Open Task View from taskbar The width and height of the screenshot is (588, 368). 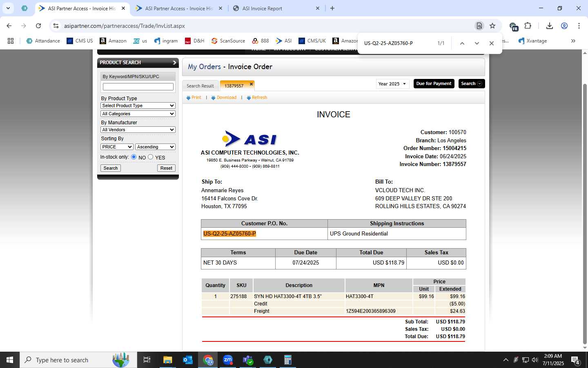(147, 360)
